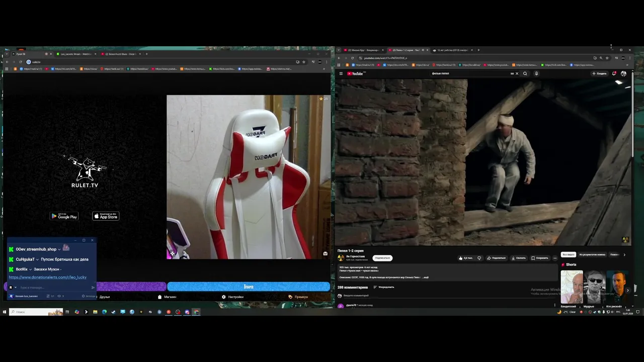Screen dimensions: 644x362
Task: Open Премиум on rulet.tv
Action: 298,297
